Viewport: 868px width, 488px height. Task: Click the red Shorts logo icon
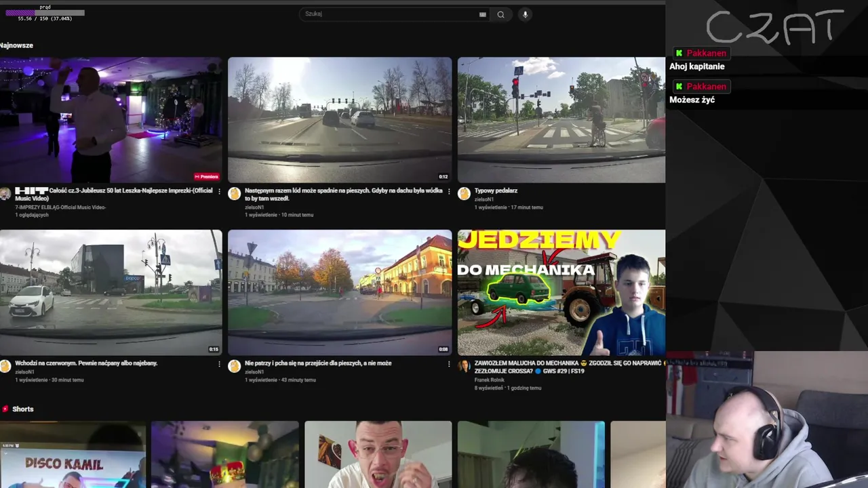click(x=5, y=409)
